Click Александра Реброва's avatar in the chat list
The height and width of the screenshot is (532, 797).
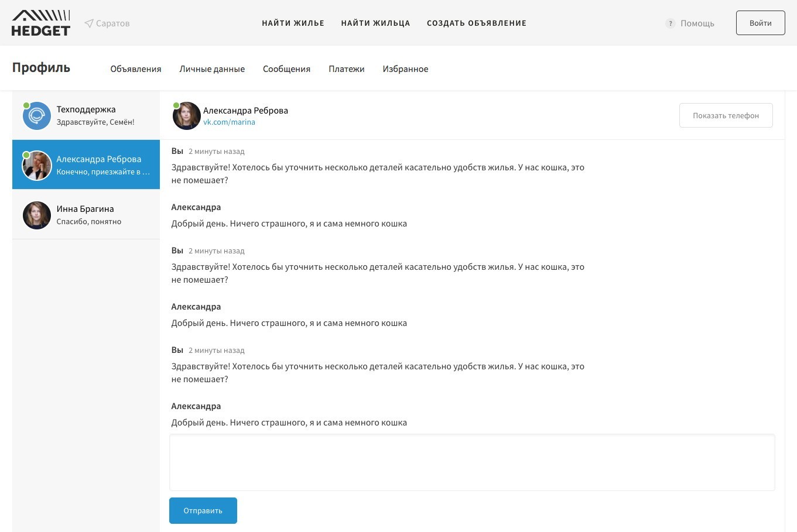pyautogui.click(x=37, y=166)
